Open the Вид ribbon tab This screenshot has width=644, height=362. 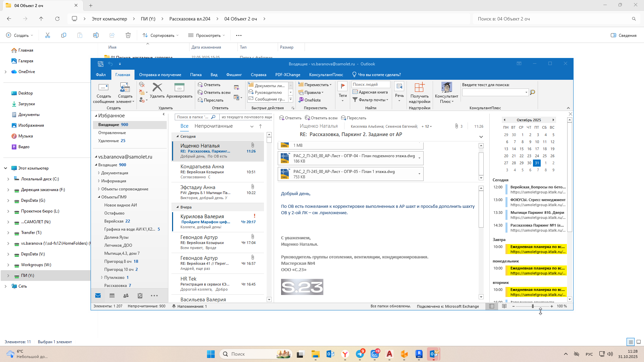214,75
